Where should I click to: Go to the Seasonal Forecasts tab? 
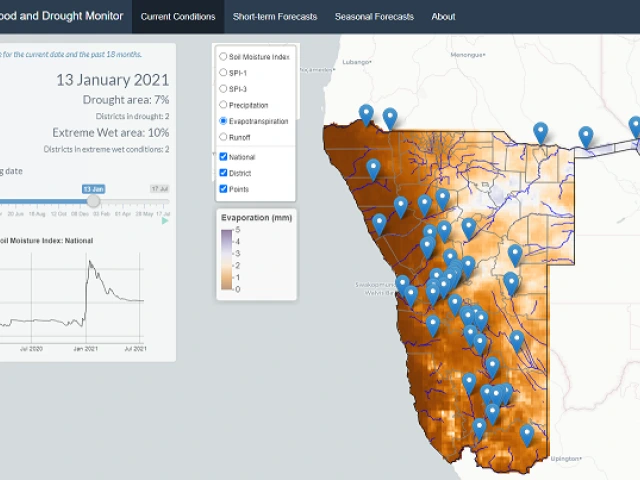pyautogui.click(x=373, y=17)
